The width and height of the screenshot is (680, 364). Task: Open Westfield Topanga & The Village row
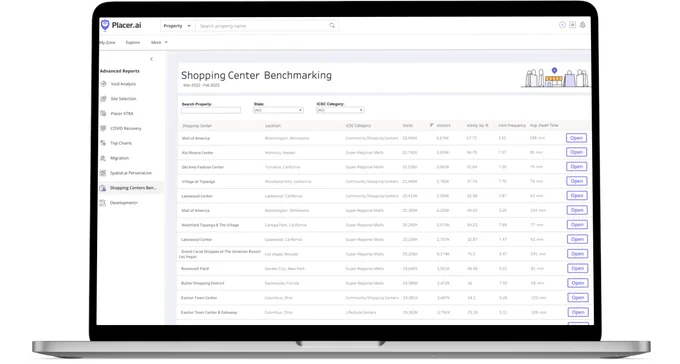(577, 225)
